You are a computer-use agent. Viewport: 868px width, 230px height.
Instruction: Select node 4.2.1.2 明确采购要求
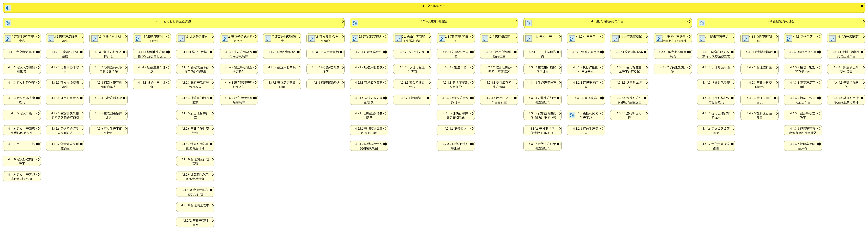[369, 69]
